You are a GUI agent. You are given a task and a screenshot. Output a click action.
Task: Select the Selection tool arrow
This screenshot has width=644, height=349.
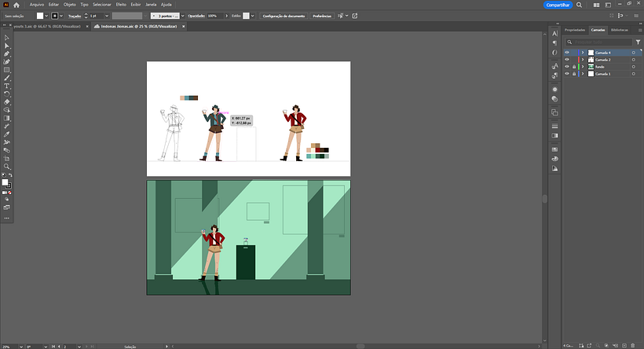7,38
